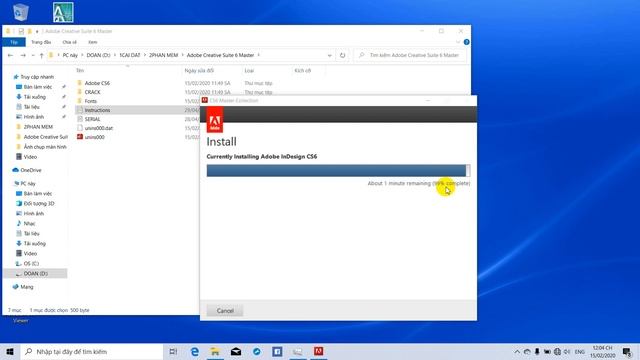
Task: Open the Tệp tab in File Explorer
Action: [14, 42]
